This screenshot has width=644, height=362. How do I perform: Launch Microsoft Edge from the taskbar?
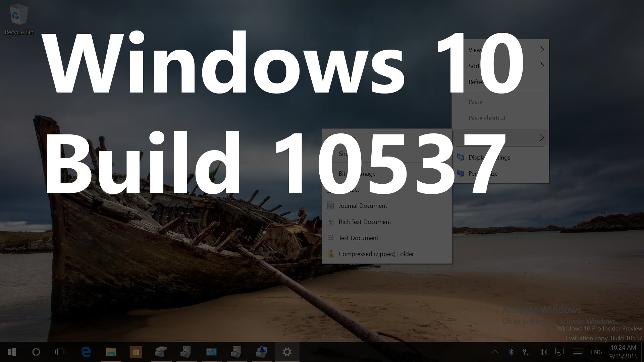click(86, 352)
